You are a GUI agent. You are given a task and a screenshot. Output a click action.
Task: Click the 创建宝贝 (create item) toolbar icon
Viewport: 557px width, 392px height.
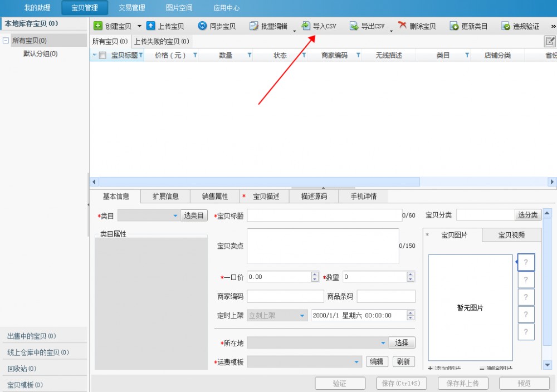[98, 26]
